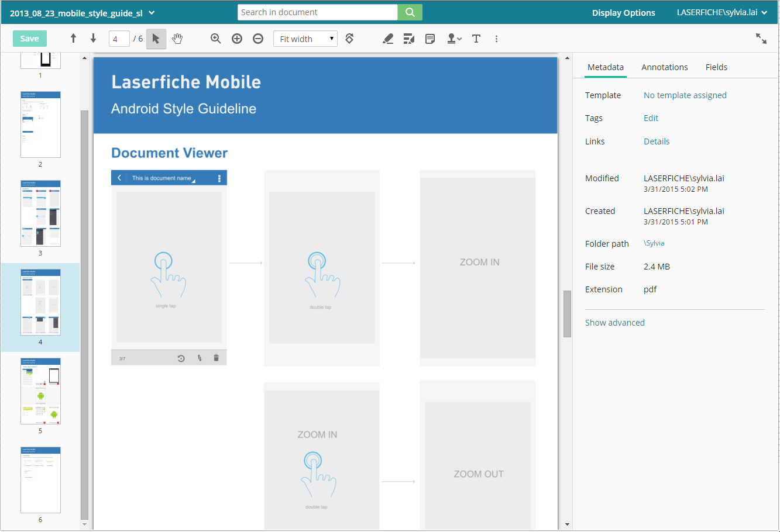Click Show advanced metadata

pos(615,323)
